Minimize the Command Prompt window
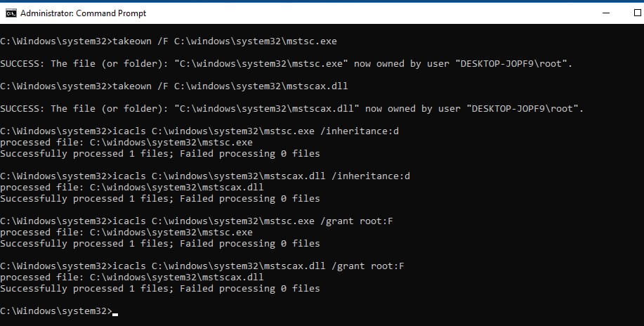The width and height of the screenshot is (644, 326). tap(606, 13)
